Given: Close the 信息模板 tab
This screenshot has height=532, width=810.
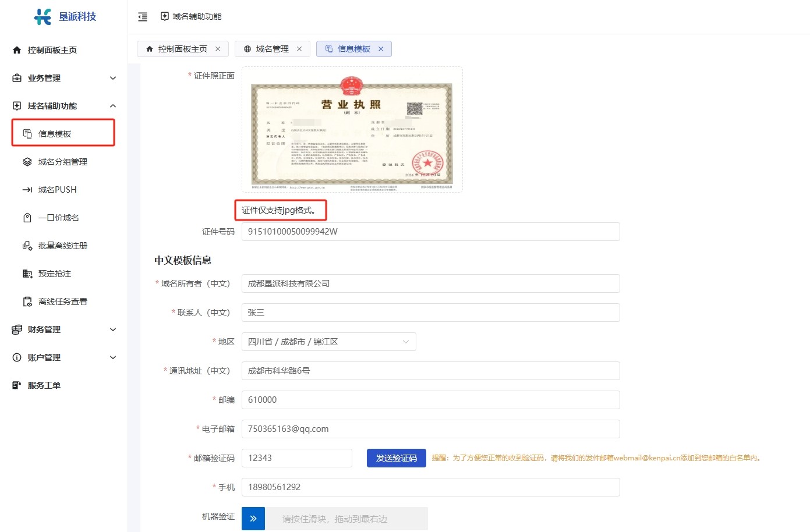Looking at the screenshot, I should 381,49.
